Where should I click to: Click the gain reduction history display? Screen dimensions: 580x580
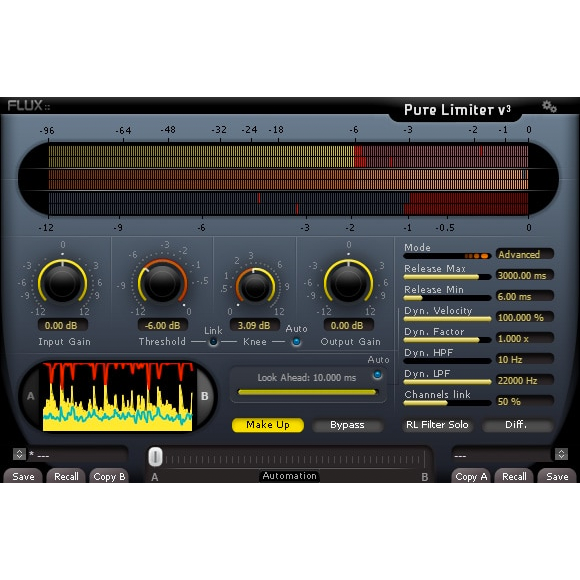point(118,397)
